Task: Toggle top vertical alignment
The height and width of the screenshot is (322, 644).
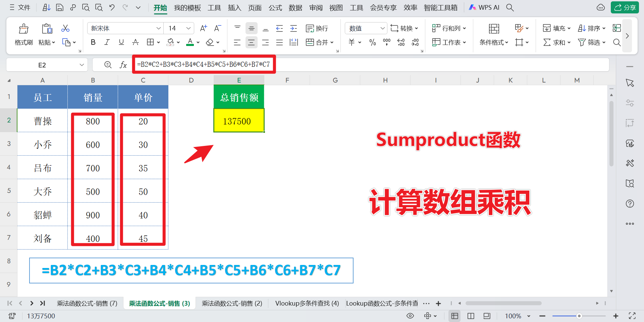Action: [237, 29]
